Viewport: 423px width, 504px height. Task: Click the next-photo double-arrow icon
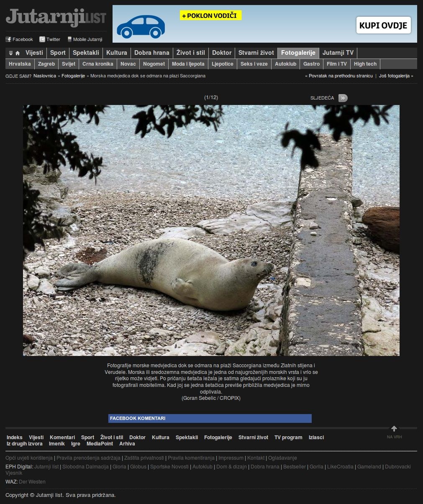click(x=343, y=98)
